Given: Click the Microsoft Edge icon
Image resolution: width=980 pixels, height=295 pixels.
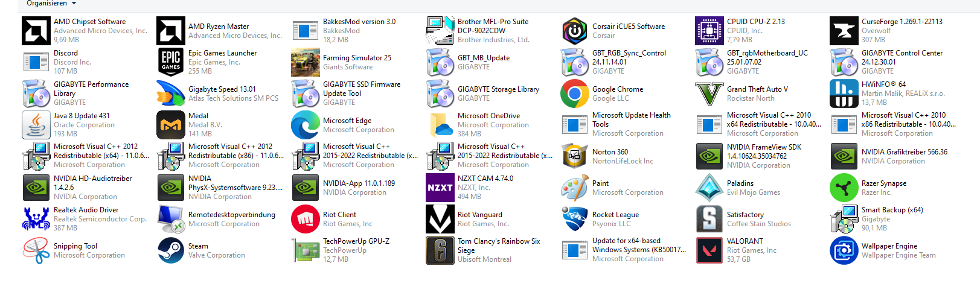Looking at the screenshot, I should (x=306, y=125).
